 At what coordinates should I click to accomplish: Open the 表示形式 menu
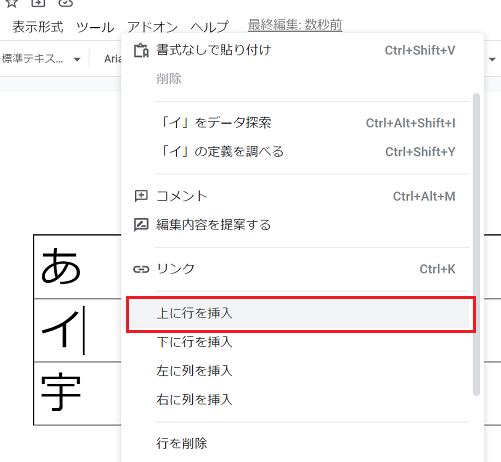coord(38,27)
